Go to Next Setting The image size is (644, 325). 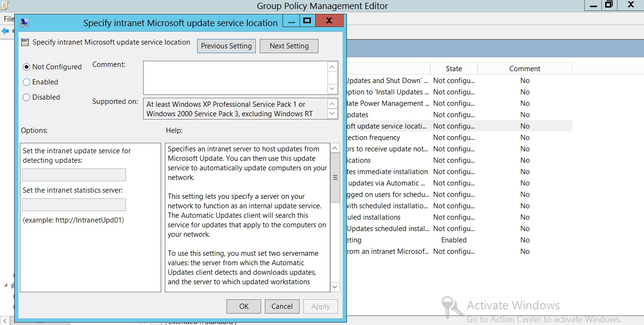tap(289, 46)
